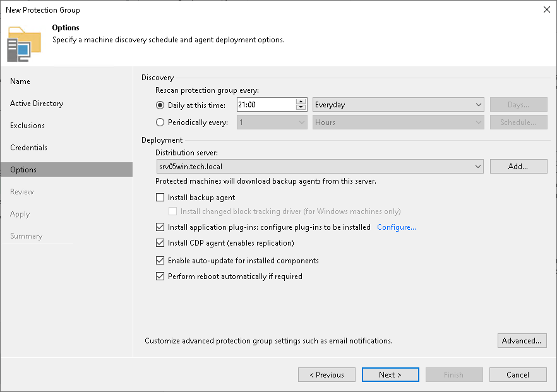Open the periodic interval number dropdown
557x392 pixels.
pos(272,122)
